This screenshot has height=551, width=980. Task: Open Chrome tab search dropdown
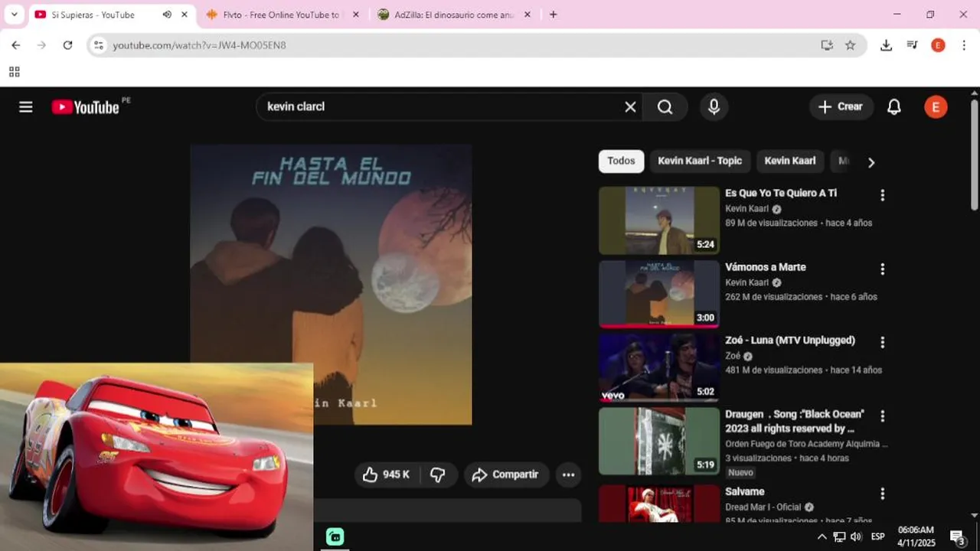click(14, 15)
